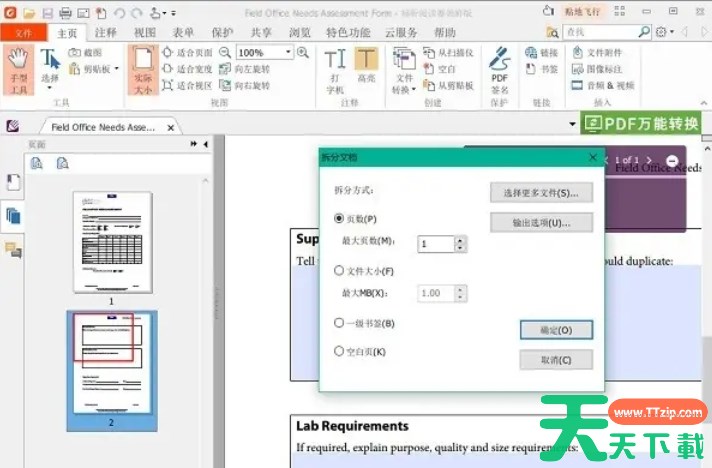
Task: Select the Top-level bookmarks (一级书签) radio option
Action: [339, 323]
